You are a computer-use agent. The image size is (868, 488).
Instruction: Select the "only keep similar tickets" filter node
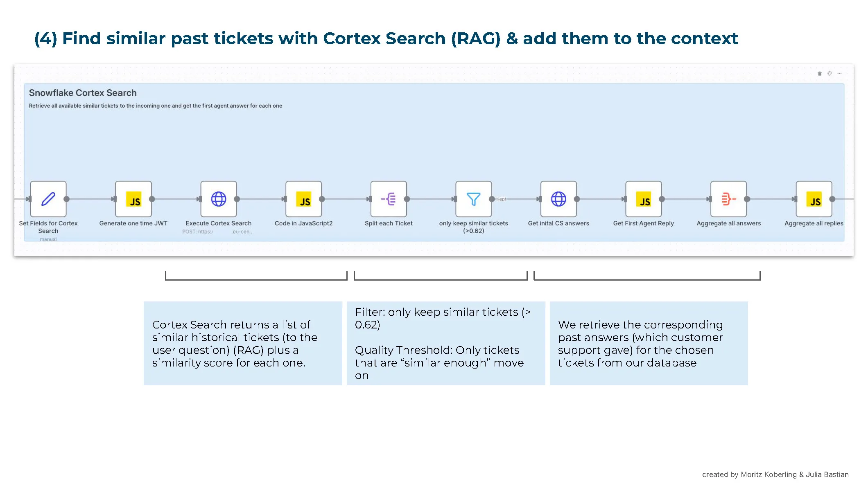[473, 199]
